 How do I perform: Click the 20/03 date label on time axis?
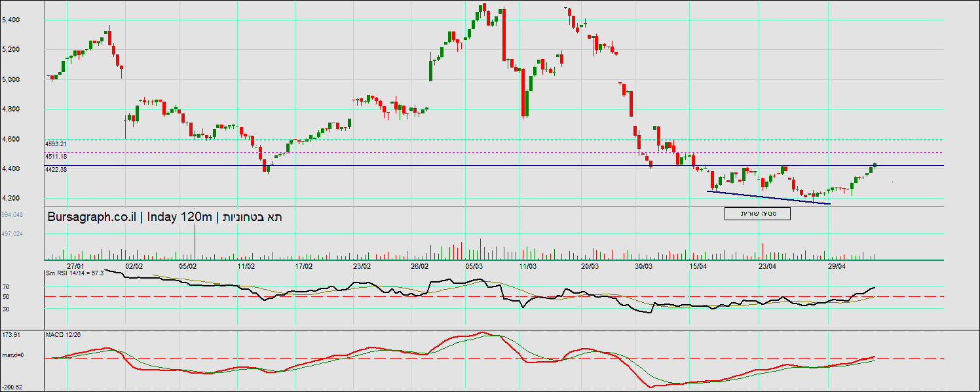(x=590, y=267)
